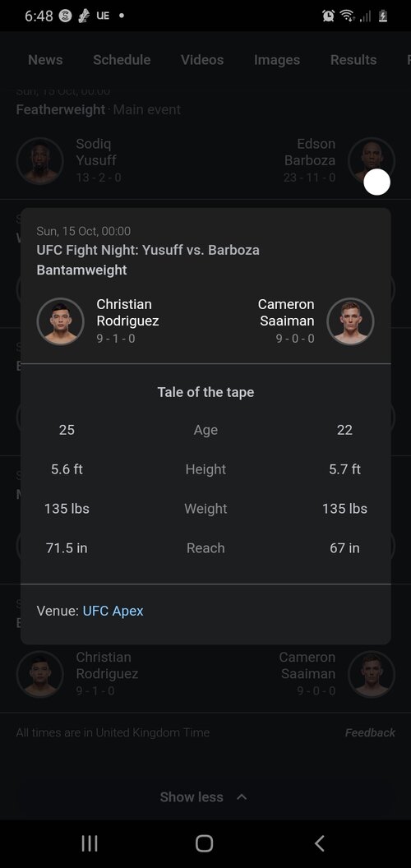Send Feedback on the results
This screenshot has width=411, height=868.
[370, 732]
